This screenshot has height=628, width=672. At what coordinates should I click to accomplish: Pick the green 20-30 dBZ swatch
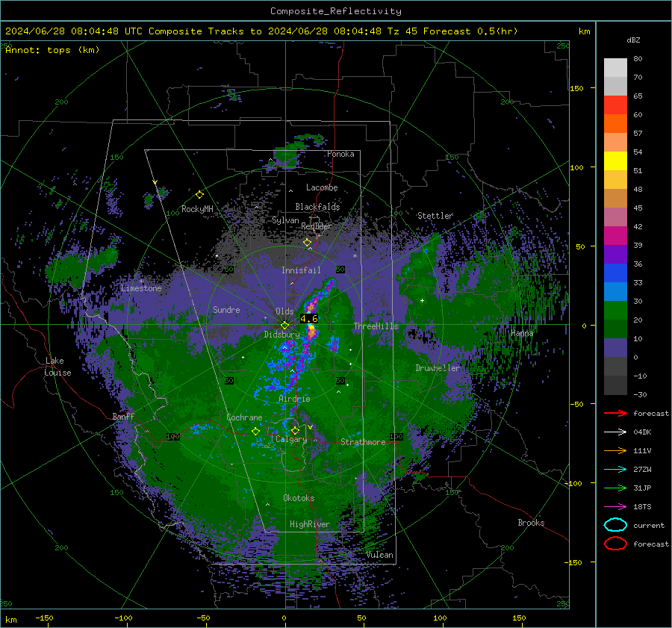coord(615,311)
